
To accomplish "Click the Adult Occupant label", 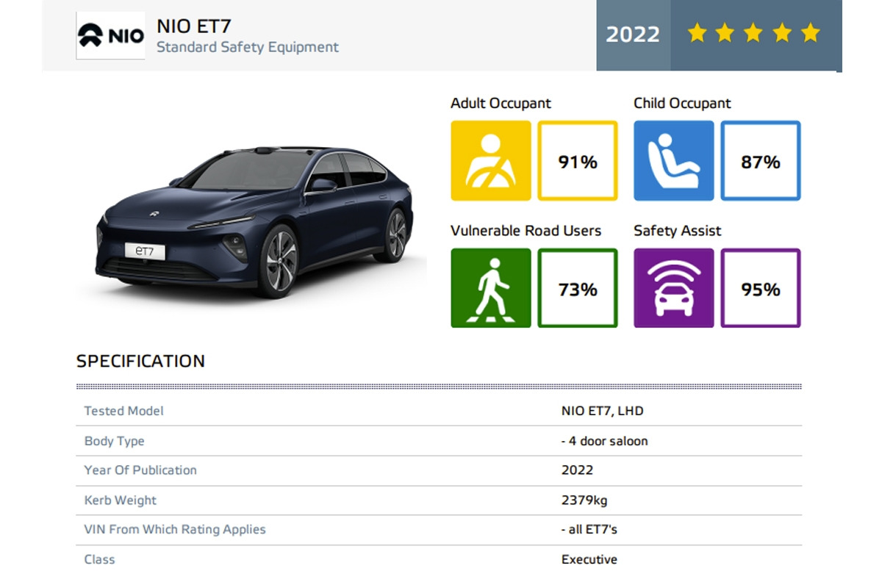I will [x=501, y=104].
